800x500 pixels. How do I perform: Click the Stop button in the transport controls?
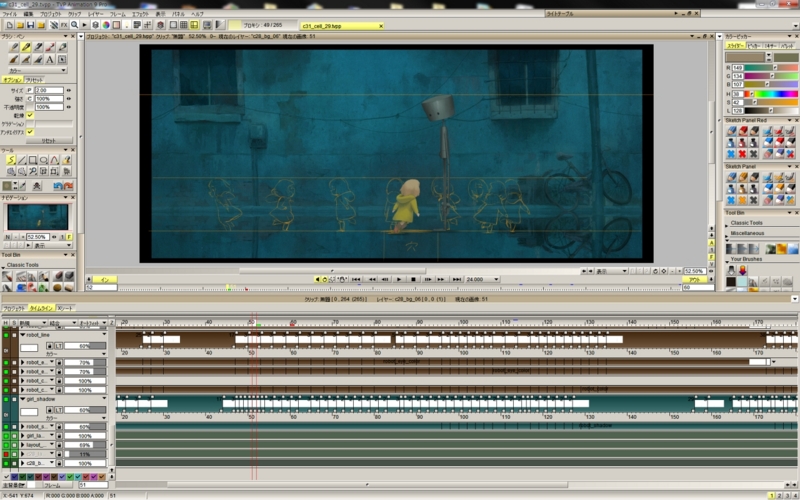(413, 279)
